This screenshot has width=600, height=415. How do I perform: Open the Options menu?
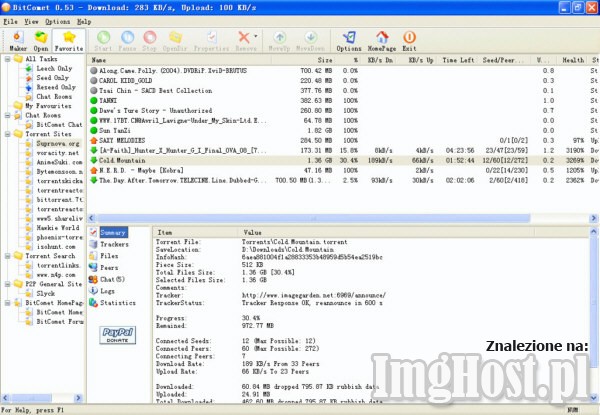57,22
